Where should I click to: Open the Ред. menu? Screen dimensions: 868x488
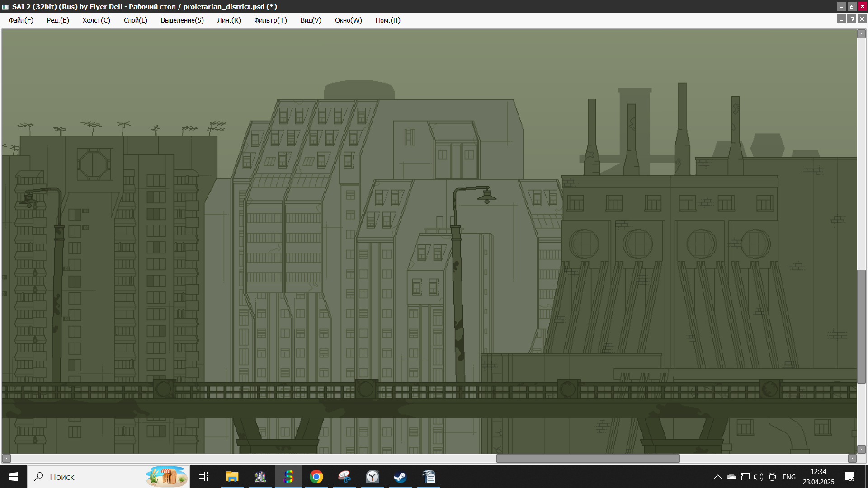(x=58, y=20)
